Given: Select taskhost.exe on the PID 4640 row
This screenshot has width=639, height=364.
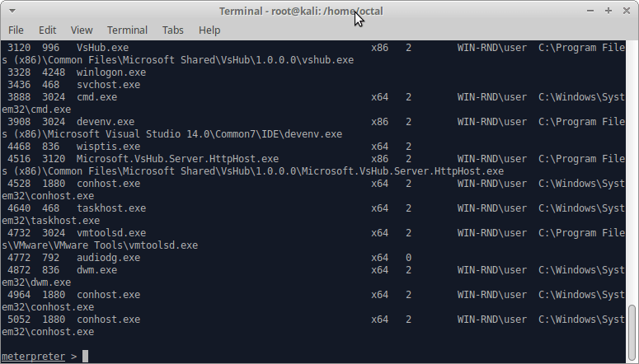Looking at the screenshot, I should [x=111, y=208].
